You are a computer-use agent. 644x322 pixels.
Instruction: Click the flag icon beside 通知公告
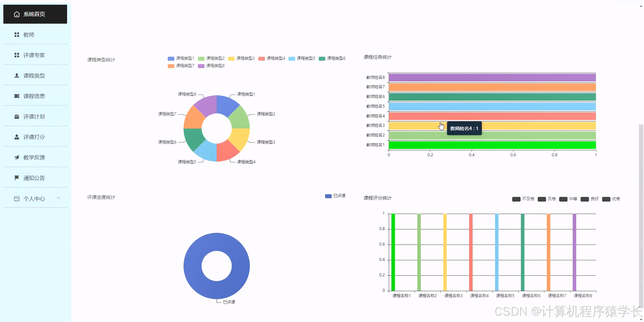click(17, 178)
